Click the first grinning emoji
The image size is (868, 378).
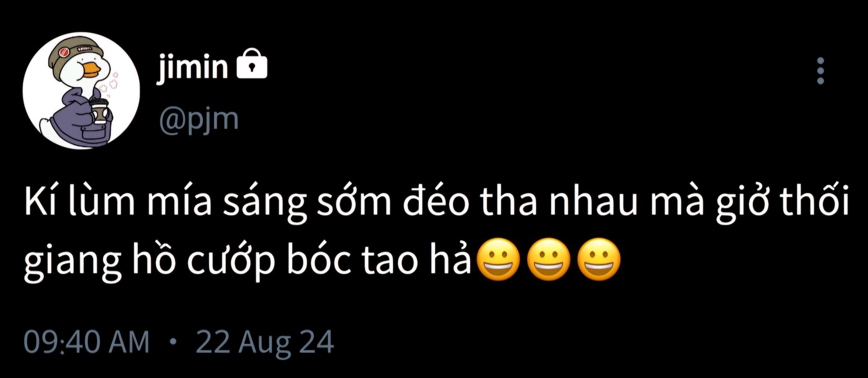click(x=499, y=260)
